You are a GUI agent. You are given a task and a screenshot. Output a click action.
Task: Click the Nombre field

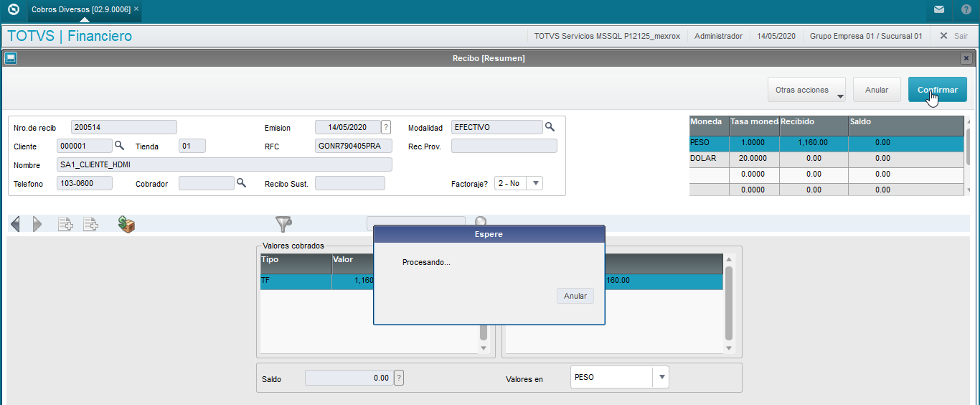click(225, 164)
